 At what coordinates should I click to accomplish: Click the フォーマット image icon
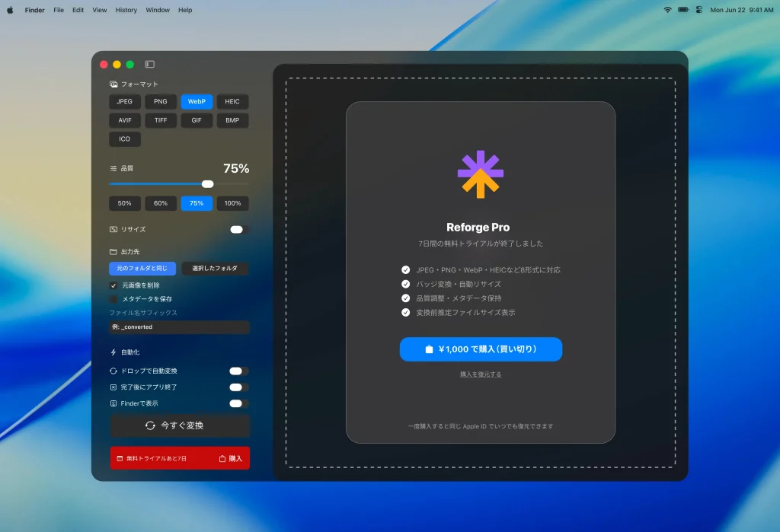pyautogui.click(x=113, y=84)
